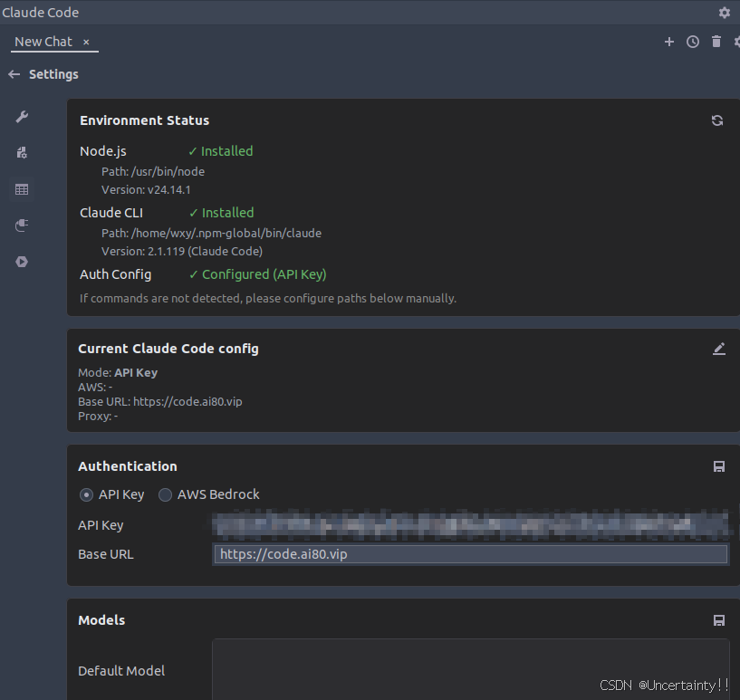
Task: Select the API Key radio button
Action: [86, 494]
